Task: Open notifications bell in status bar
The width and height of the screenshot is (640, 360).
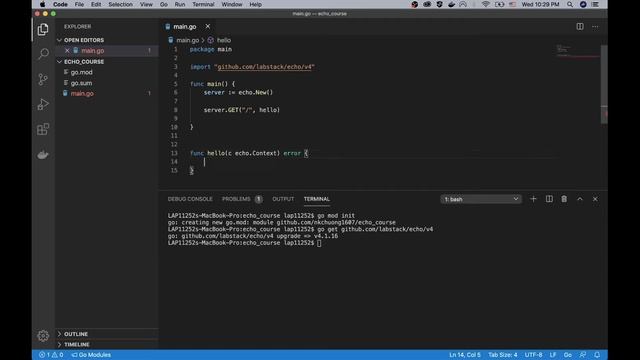Action: click(597, 355)
